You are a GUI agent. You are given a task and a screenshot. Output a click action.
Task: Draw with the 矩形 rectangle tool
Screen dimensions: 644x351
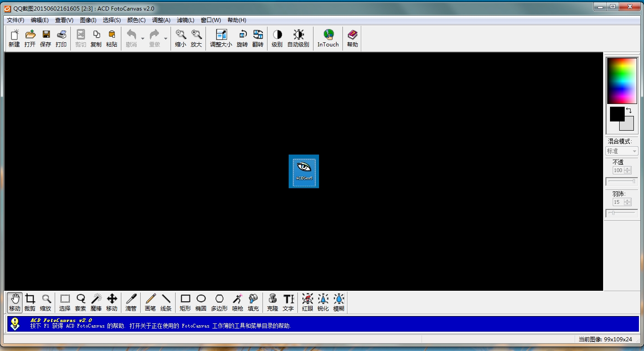tap(185, 303)
